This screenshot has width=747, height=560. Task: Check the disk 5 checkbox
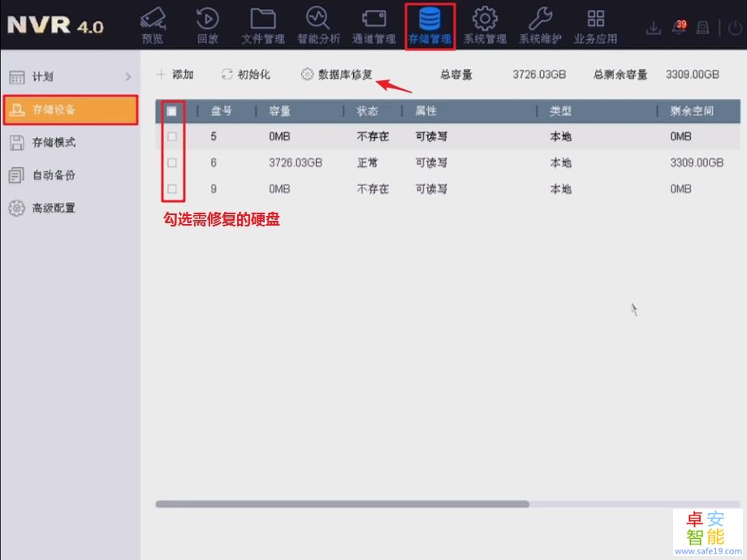click(x=172, y=136)
